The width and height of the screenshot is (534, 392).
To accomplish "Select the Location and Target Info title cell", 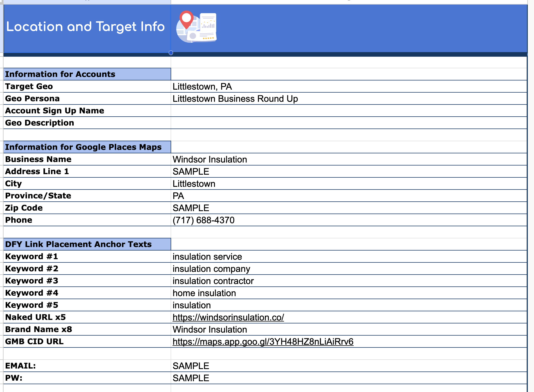I will (85, 27).
